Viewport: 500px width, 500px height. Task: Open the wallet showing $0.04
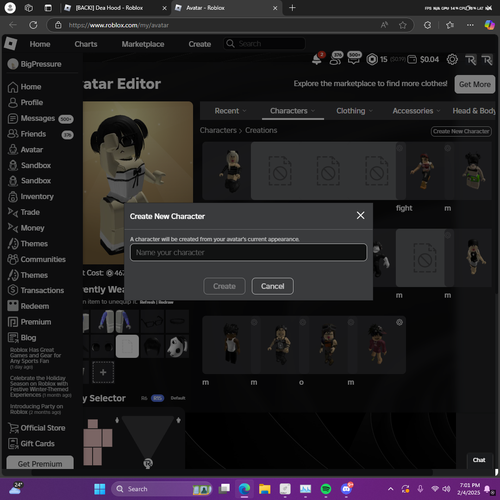point(424,59)
